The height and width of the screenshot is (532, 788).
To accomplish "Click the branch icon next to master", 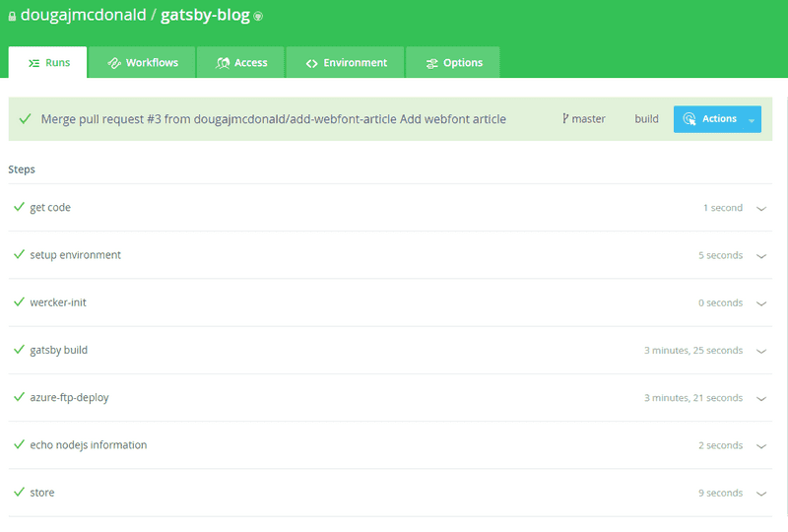I will point(565,118).
